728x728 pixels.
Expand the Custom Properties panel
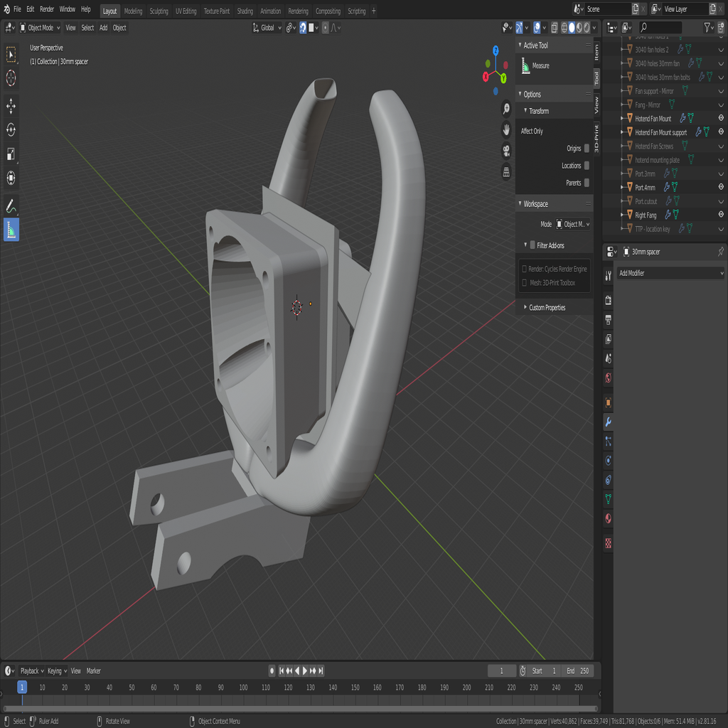[x=547, y=308]
